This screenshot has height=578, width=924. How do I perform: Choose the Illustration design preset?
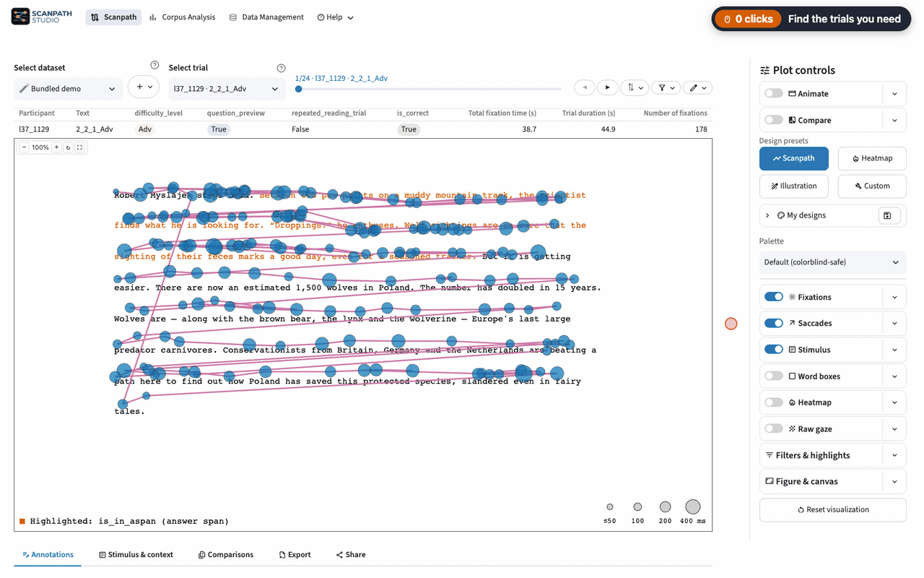tap(794, 186)
